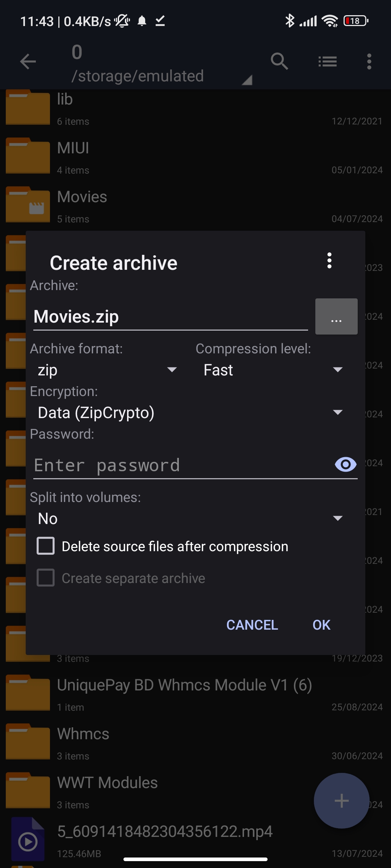
Task: Confirm archive creation with OK
Action: pos(321,625)
